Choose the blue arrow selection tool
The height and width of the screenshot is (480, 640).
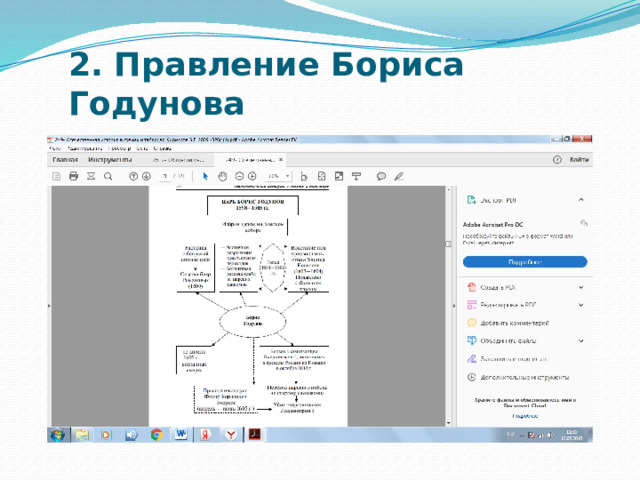pos(205,176)
